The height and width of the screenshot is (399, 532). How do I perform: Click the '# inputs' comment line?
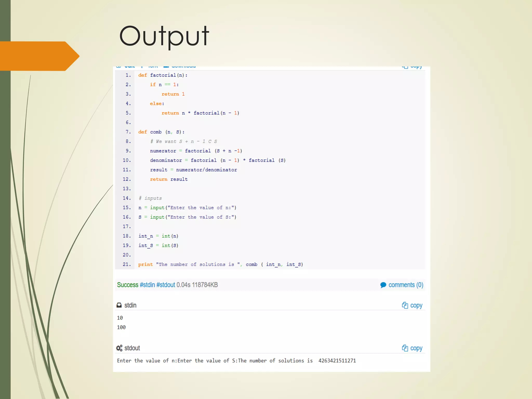pos(150,198)
